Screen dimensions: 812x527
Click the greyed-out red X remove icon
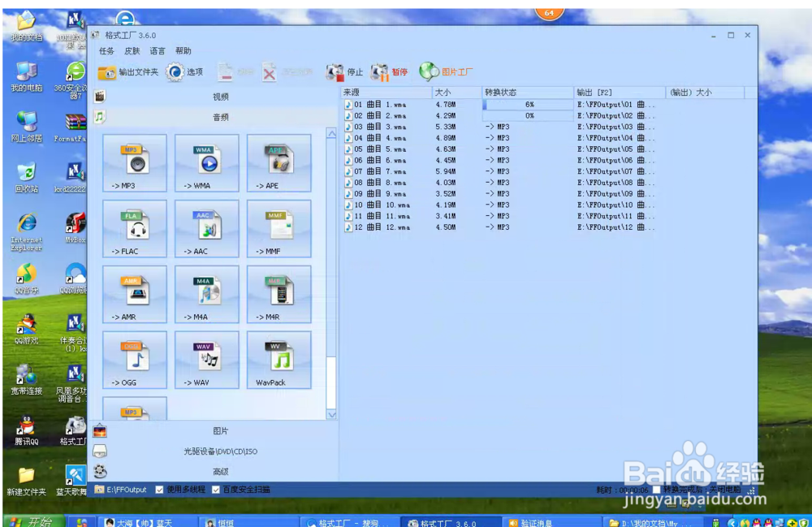pos(270,72)
